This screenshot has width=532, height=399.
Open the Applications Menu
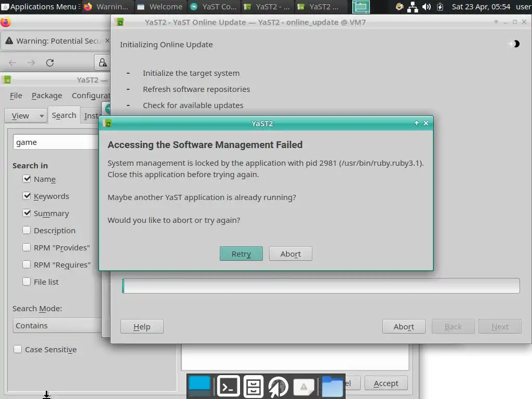pos(41,6)
